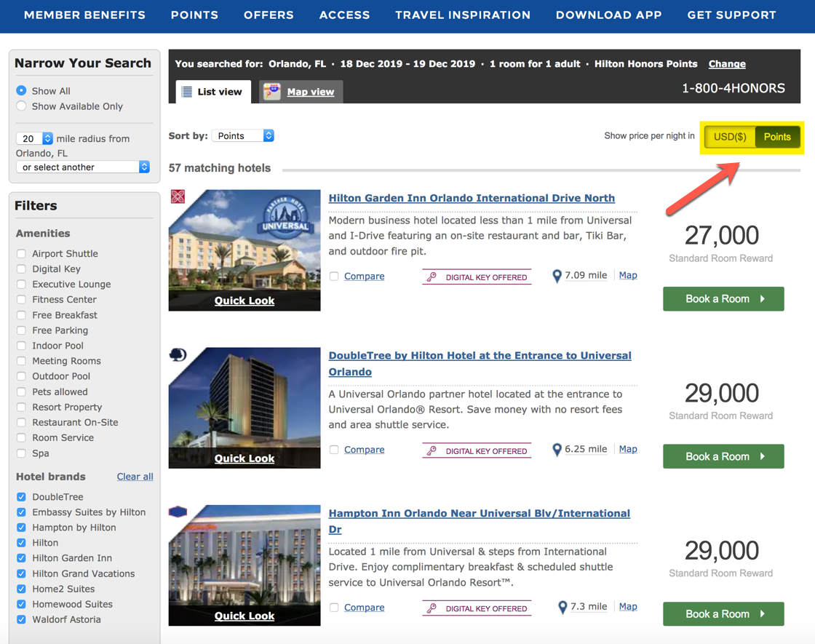The image size is (815, 644).
Task: Enable the Digital Key filter
Action: (x=21, y=269)
